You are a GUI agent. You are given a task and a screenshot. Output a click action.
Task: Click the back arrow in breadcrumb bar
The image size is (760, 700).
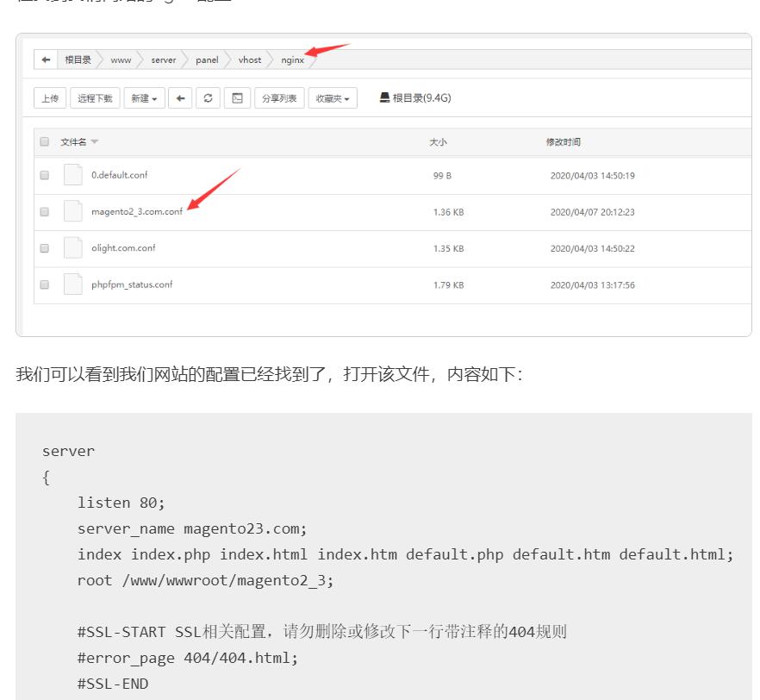pos(46,60)
